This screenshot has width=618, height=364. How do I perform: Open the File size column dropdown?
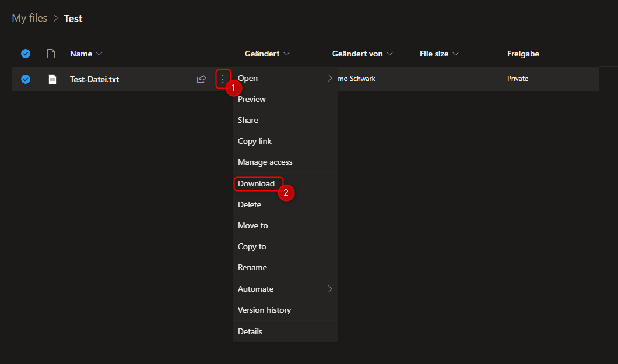439,54
